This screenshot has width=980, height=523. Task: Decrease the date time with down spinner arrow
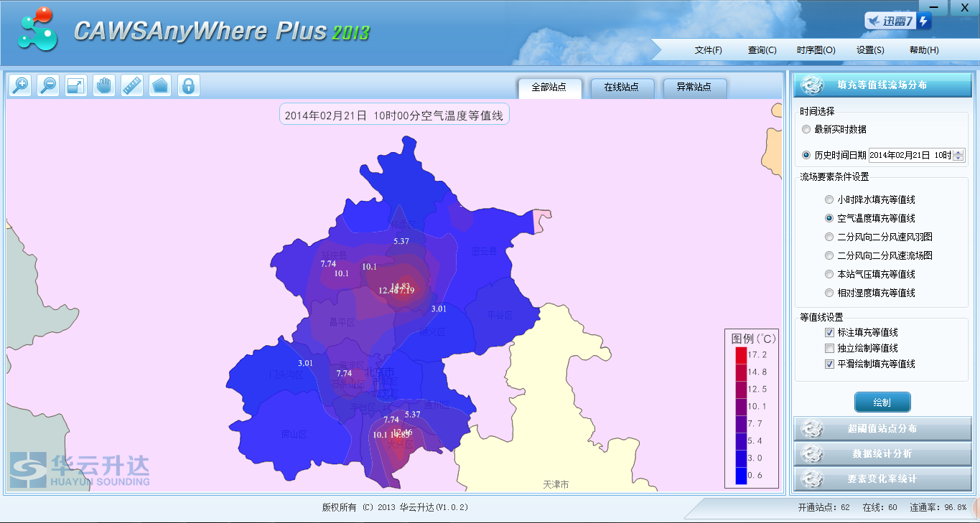click(958, 159)
